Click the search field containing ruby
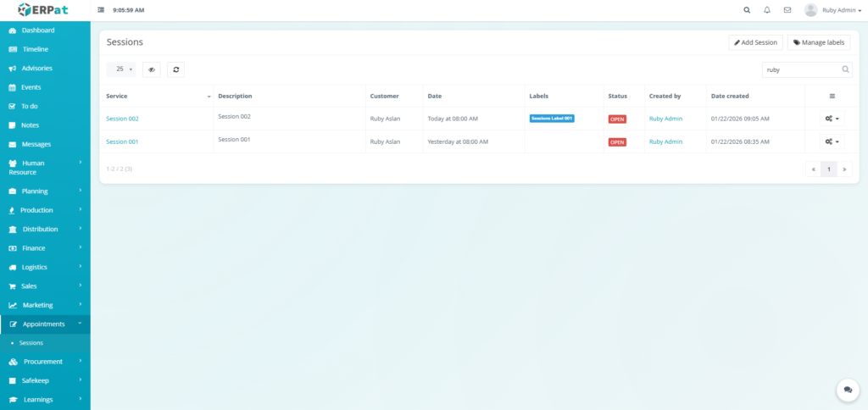The image size is (868, 410). pyautogui.click(x=801, y=69)
